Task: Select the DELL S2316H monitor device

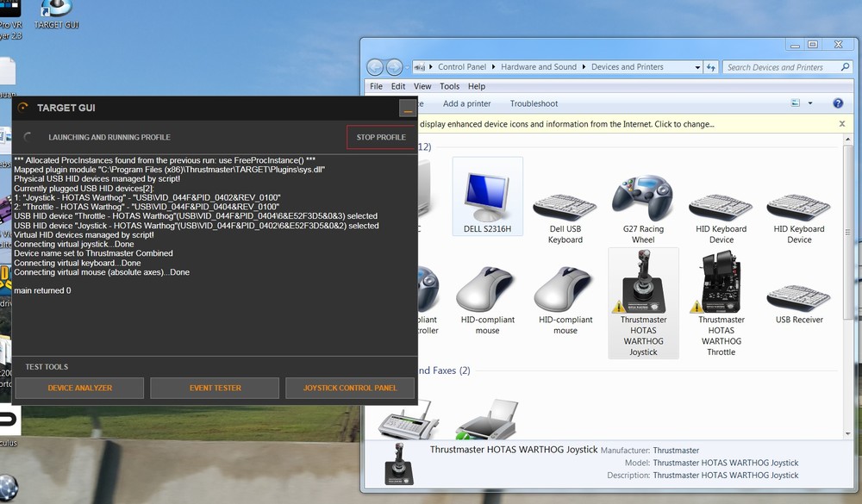Action: (x=487, y=196)
